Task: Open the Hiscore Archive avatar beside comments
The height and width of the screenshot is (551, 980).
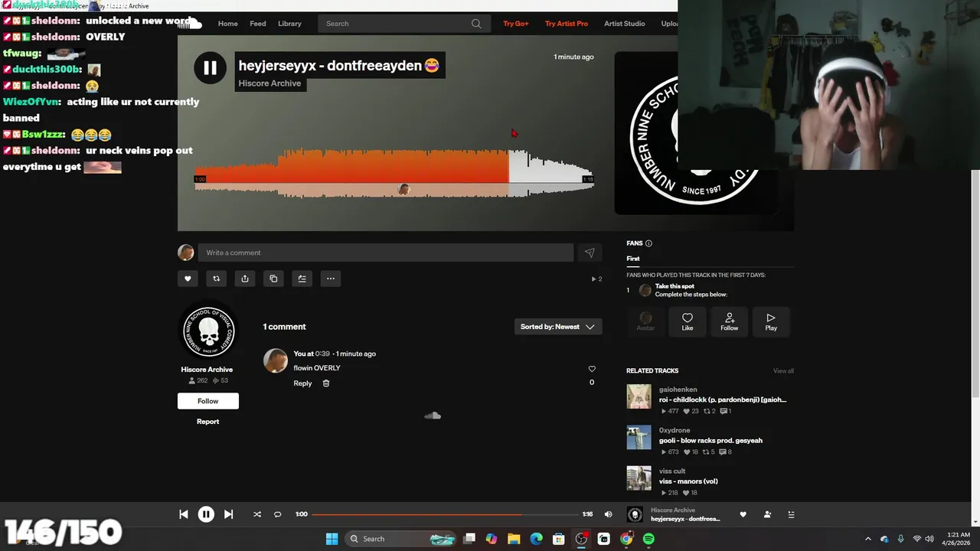Action: click(208, 331)
